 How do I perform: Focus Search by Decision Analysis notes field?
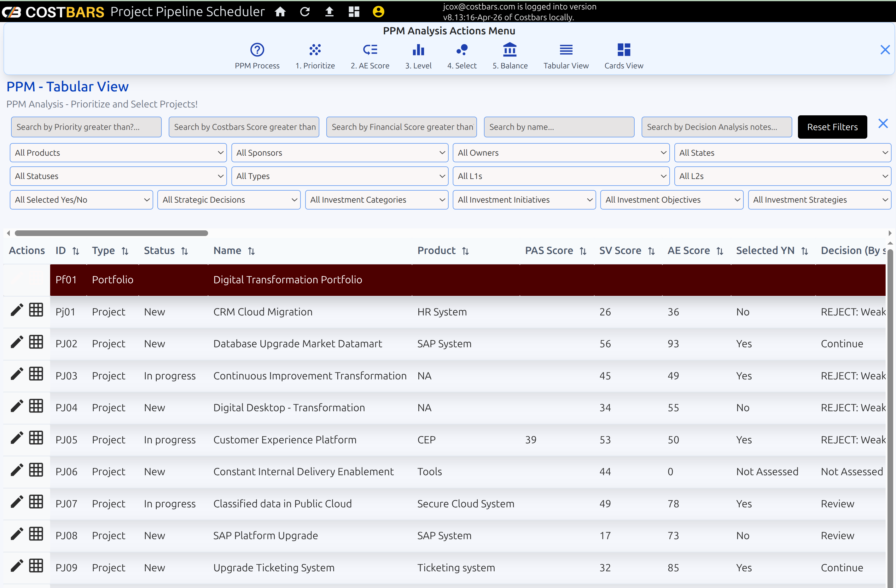[x=716, y=127]
